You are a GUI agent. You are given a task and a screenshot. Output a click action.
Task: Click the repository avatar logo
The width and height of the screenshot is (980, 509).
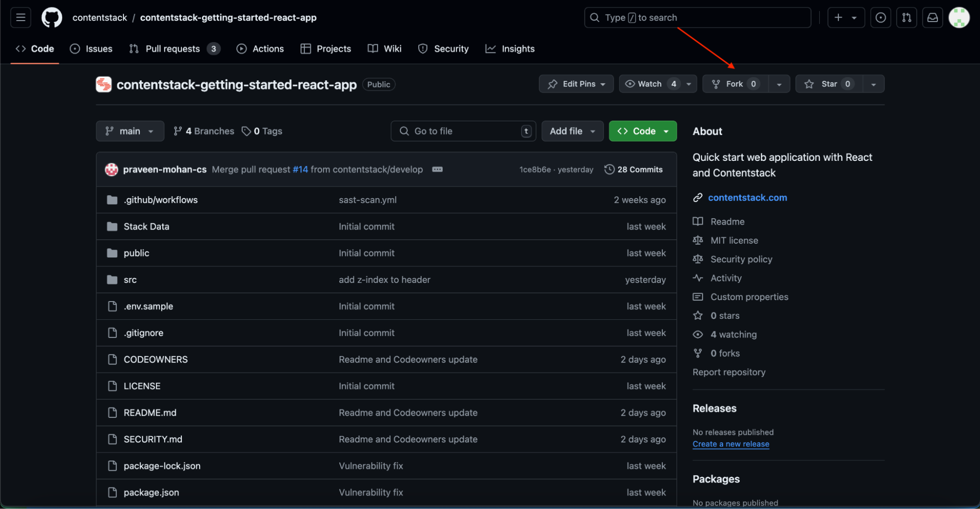tap(103, 84)
